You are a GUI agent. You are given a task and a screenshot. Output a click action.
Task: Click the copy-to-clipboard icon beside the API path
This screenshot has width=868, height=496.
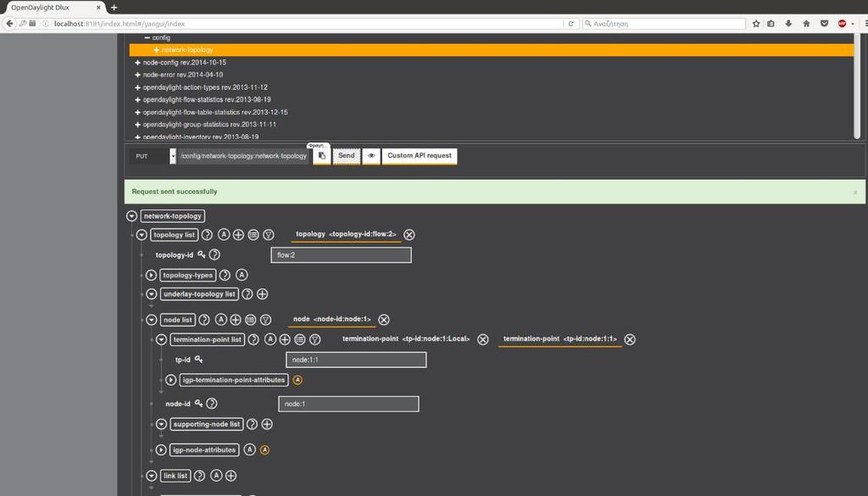tap(321, 156)
